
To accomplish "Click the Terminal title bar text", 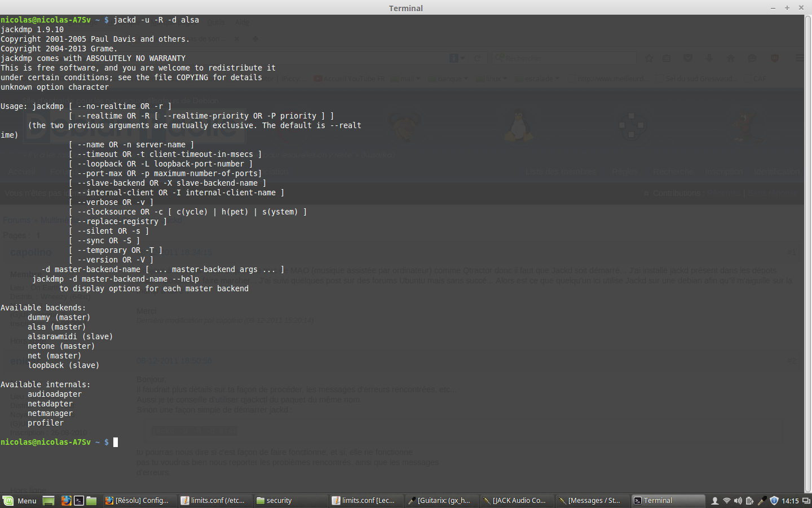I will point(405,8).
